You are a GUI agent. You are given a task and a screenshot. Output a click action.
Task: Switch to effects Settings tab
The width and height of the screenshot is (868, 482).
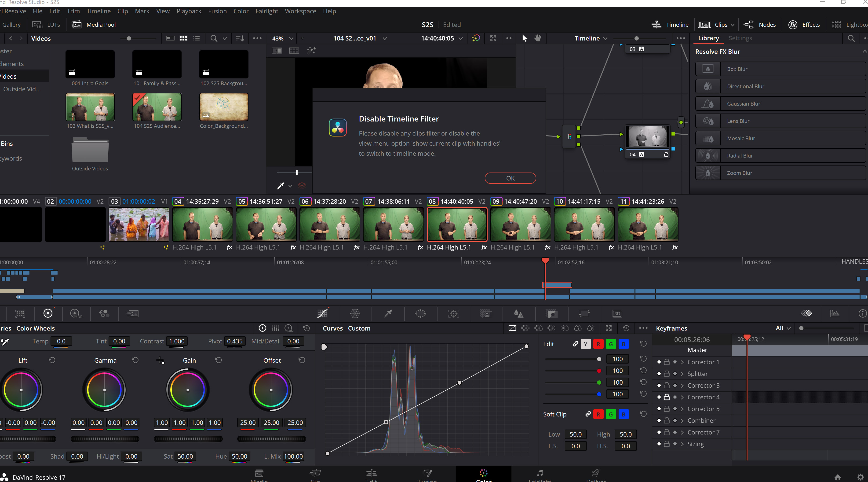pos(740,38)
